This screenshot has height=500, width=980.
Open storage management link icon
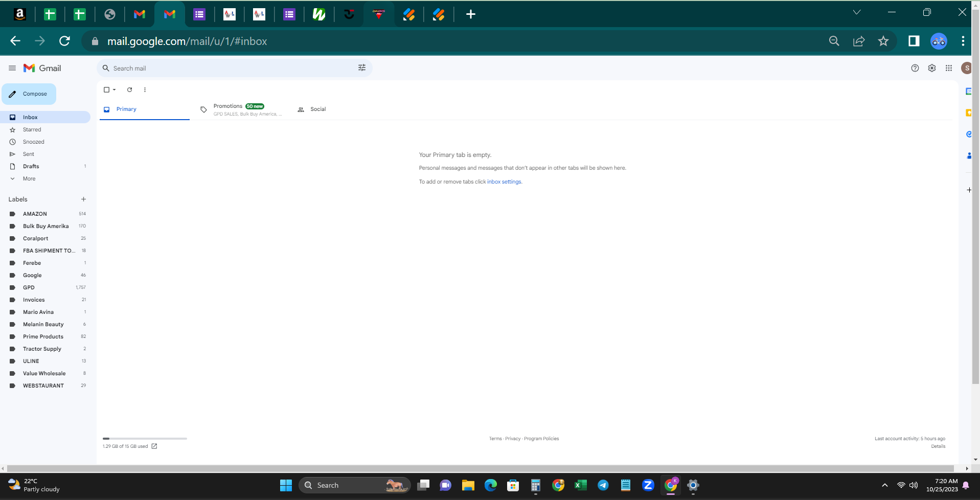point(154,446)
